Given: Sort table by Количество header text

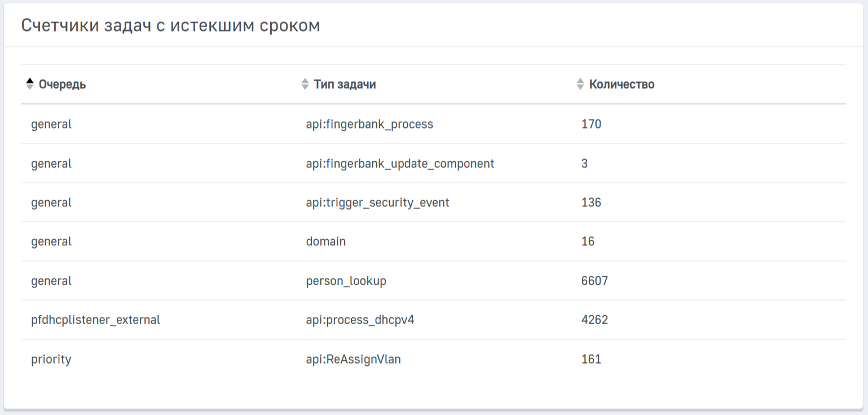Looking at the screenshot, I should tap(622, 85).
